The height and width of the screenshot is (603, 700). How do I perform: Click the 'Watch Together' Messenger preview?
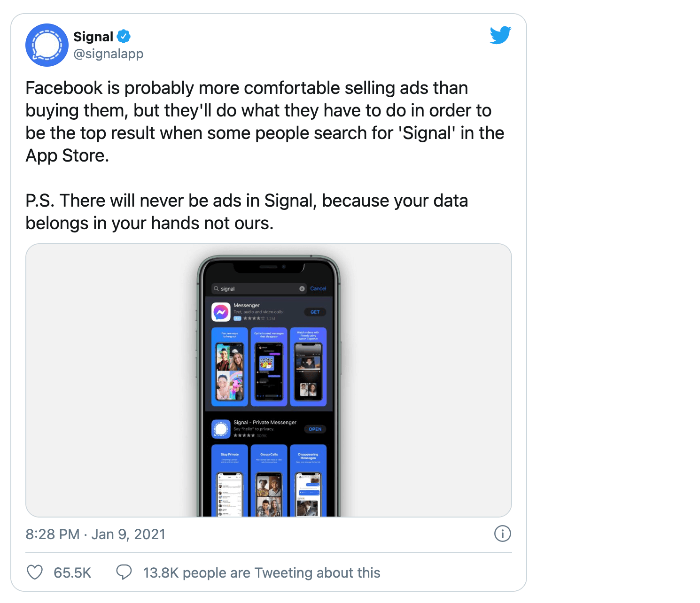tap(308, 366)
